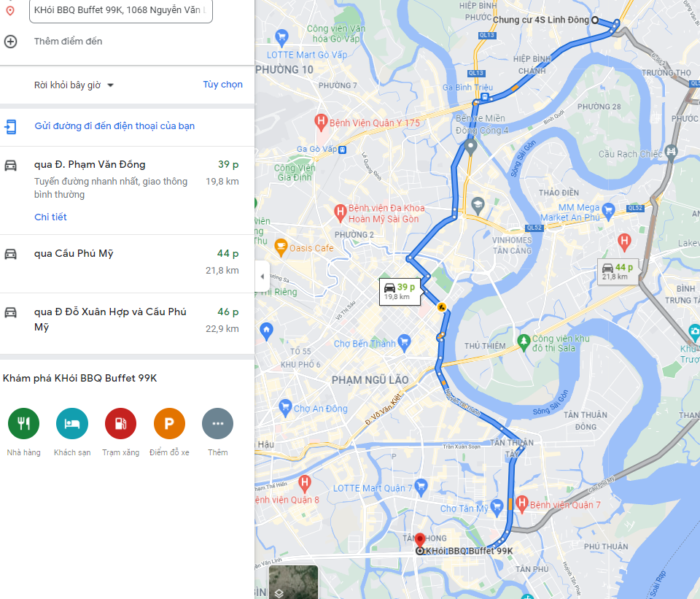Image resolution: width=700 pixels, height=599 pixels.
Task: Open Tùy chọn route options
Action: 223,85
